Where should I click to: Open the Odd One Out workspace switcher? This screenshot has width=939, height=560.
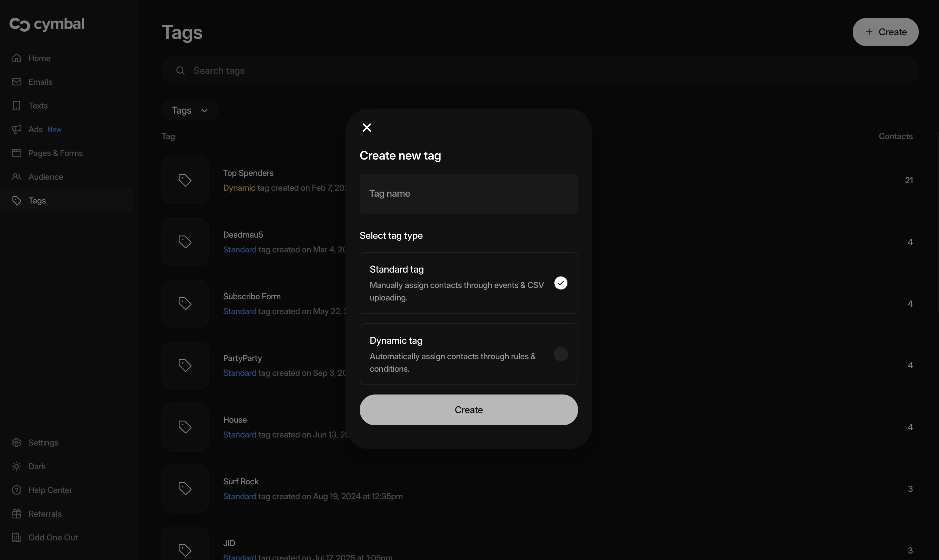pyautogui.click(x=53, y=537)
